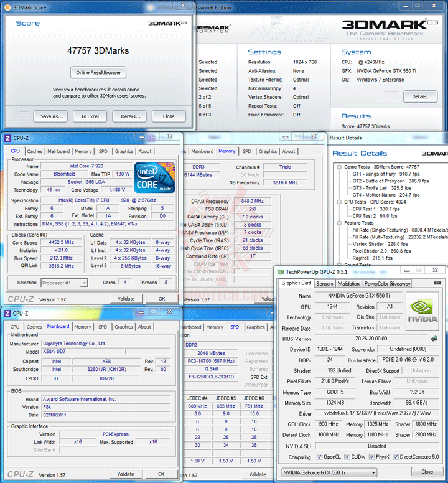Toggle the PhysX checkbox
Image resolution: width=448 pixels, height=483 pixels.
(371, 457)
